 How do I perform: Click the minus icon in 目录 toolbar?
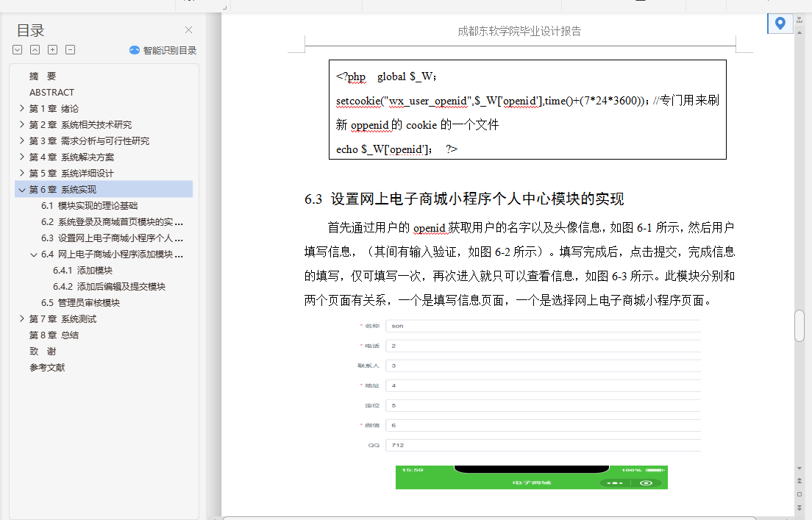pyautogui.click(x=71, y=50)
